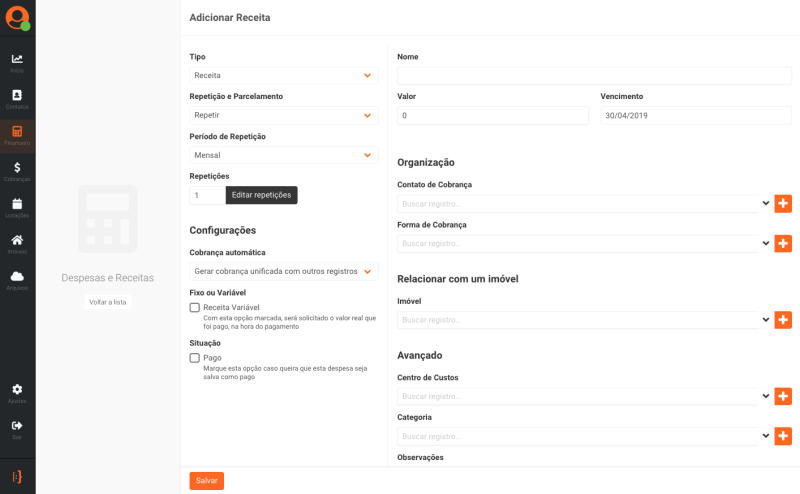
Task: Select Financeiro in the sidebar menu
Action: tap(17, 135)
